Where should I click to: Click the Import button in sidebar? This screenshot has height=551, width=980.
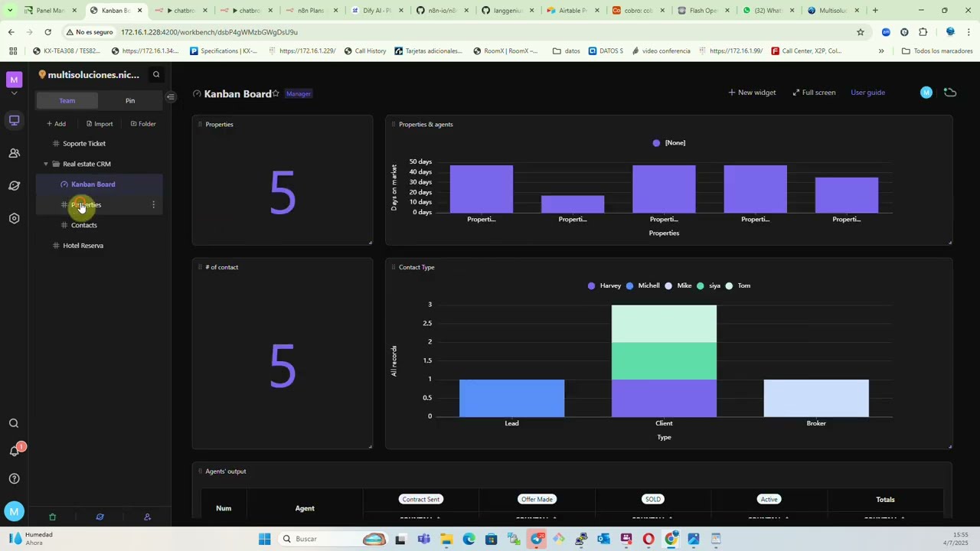(100, 124)
